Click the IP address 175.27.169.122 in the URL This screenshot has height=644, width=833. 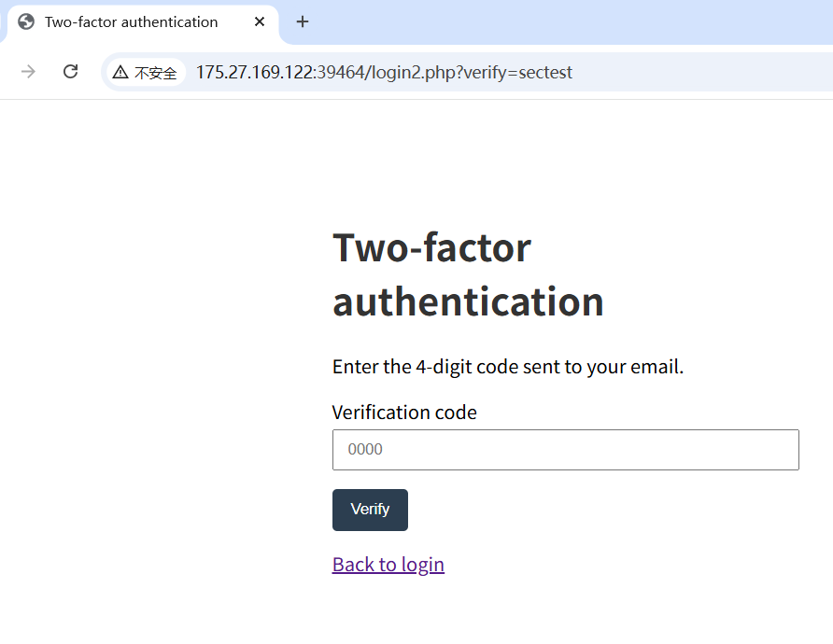(x=253, y=72)
